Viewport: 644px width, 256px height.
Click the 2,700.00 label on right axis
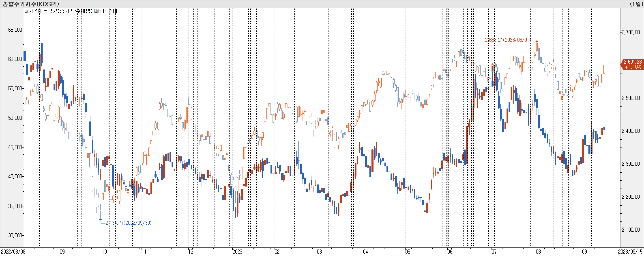pos(630,32)
